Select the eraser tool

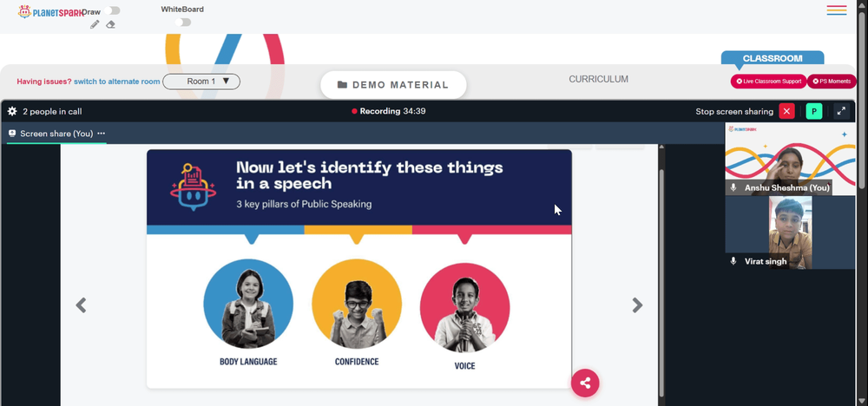pyautogui.click(x=111, y=24)
